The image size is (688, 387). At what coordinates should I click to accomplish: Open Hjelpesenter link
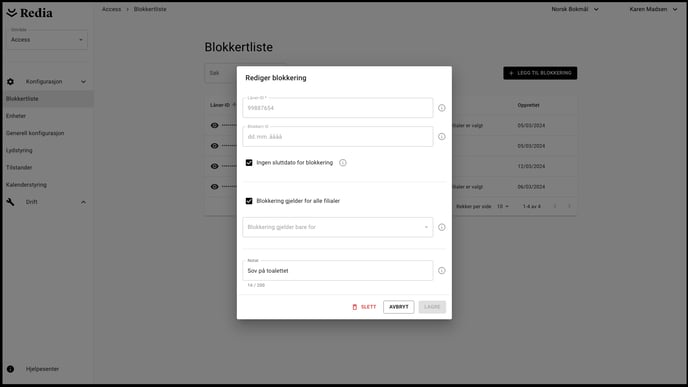[43, 369]
